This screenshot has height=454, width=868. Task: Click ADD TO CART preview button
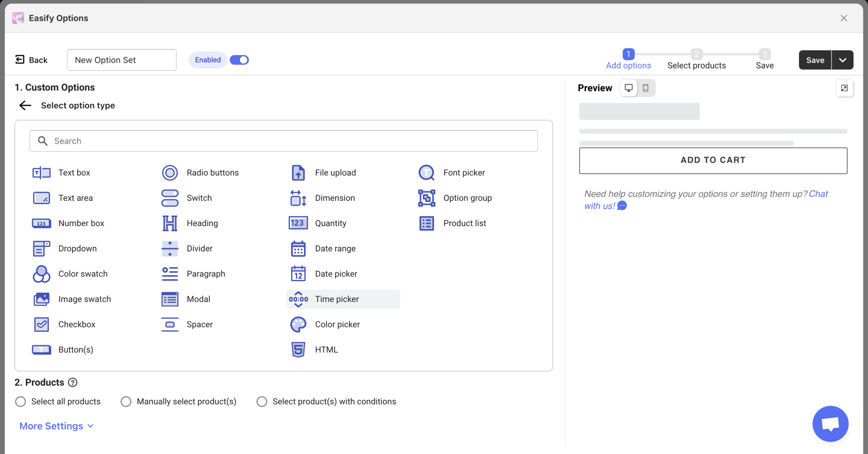(713, 161)
